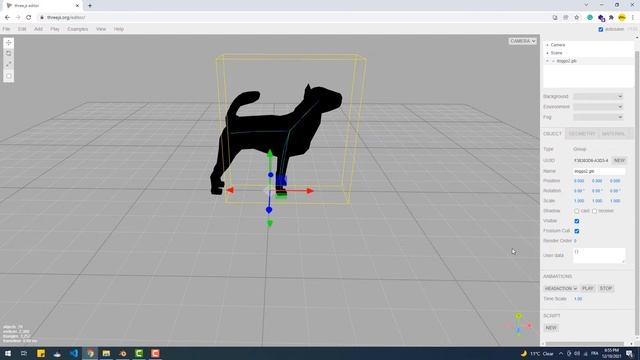Open the Add menu
The height and width of the screenshot is (360, 640).
click(x=38, y=29)
